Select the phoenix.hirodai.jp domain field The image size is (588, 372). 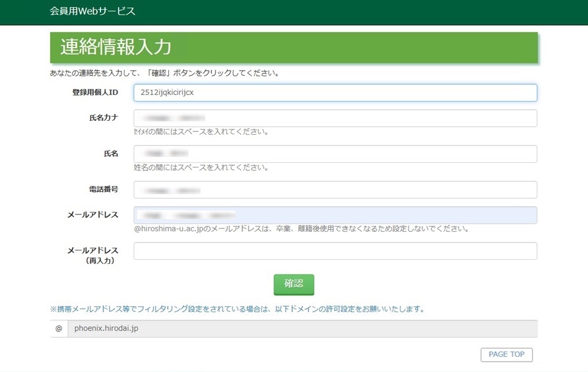(x=302, y=328)
